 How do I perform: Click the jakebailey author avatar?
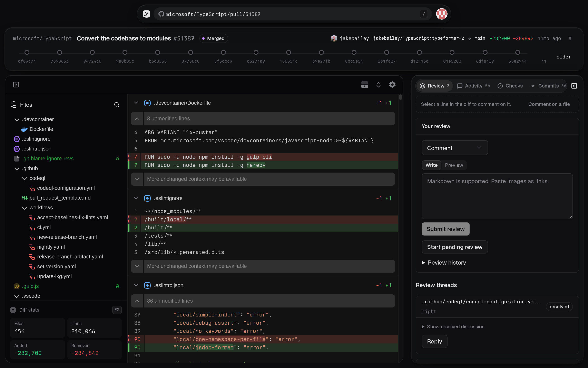[x=334, y=38]
